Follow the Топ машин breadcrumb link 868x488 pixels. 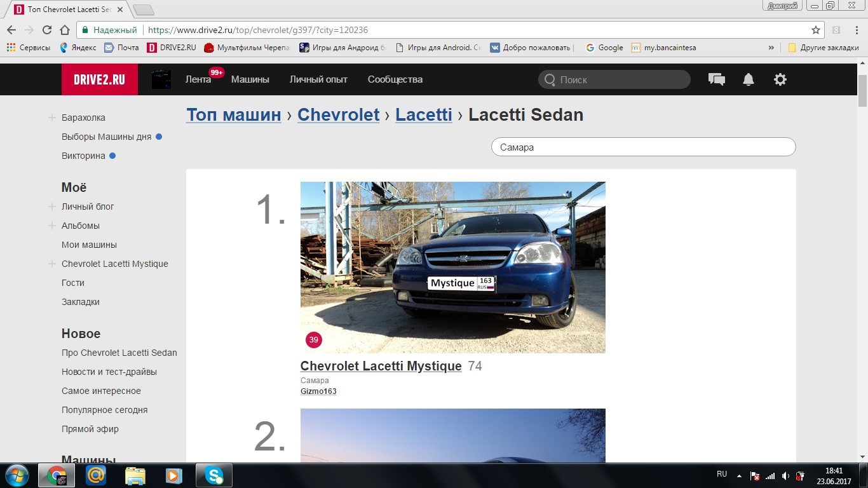click(234, 115)
